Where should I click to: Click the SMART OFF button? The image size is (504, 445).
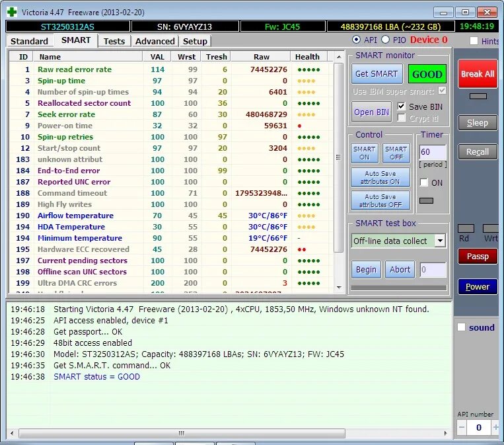[x=396, y=153]
